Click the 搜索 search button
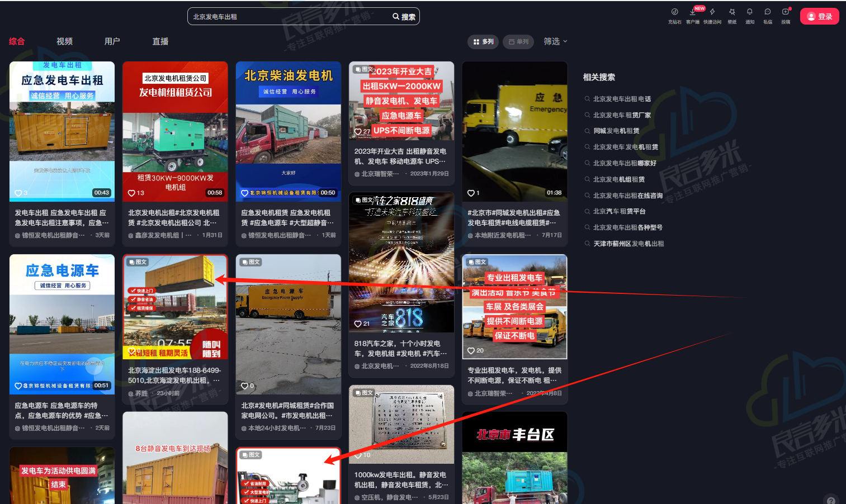The height and width of the screenshot is (504, 846). 404,17
